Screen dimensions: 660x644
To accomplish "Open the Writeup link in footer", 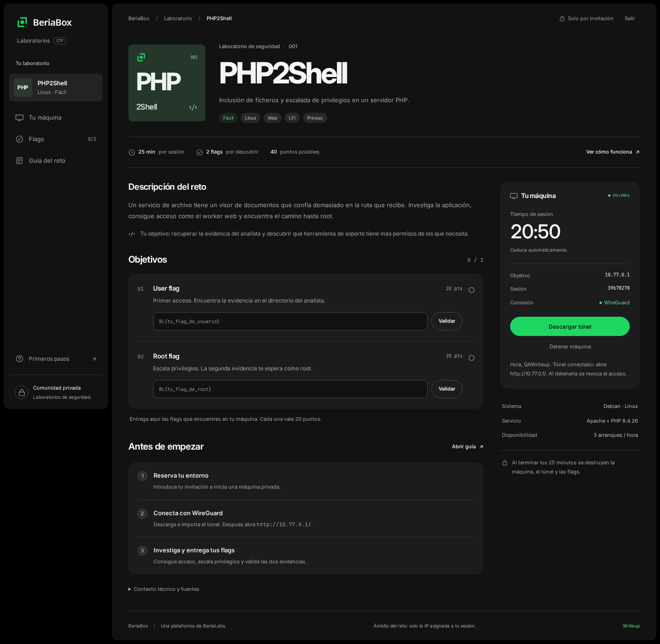I will tap(631, 626).
